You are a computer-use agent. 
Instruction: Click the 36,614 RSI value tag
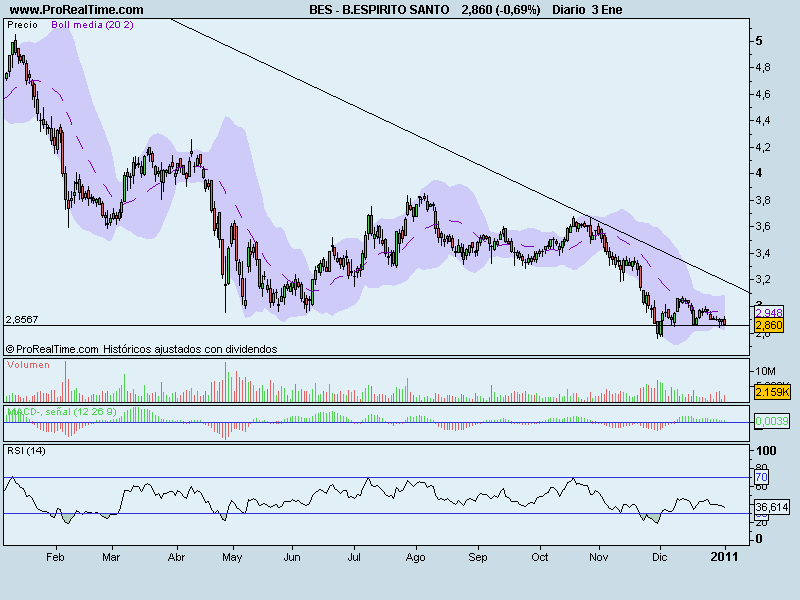click(x=772, y=507)
